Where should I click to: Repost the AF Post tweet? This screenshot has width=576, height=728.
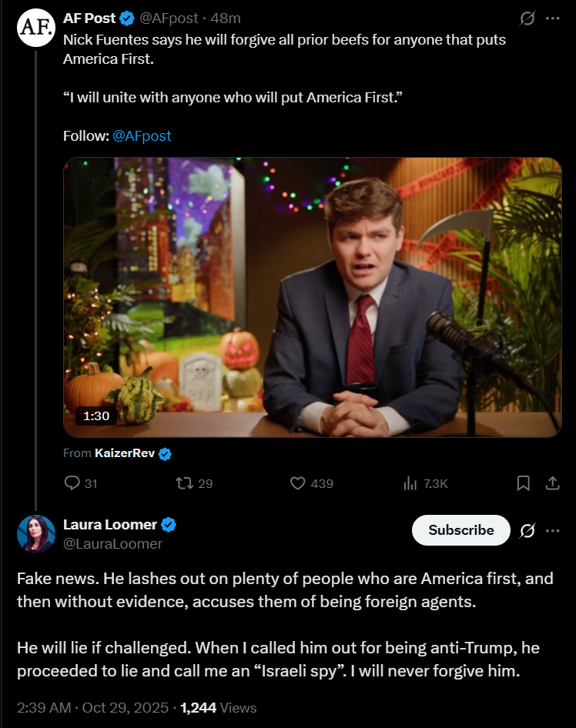[x=185, y=483]
